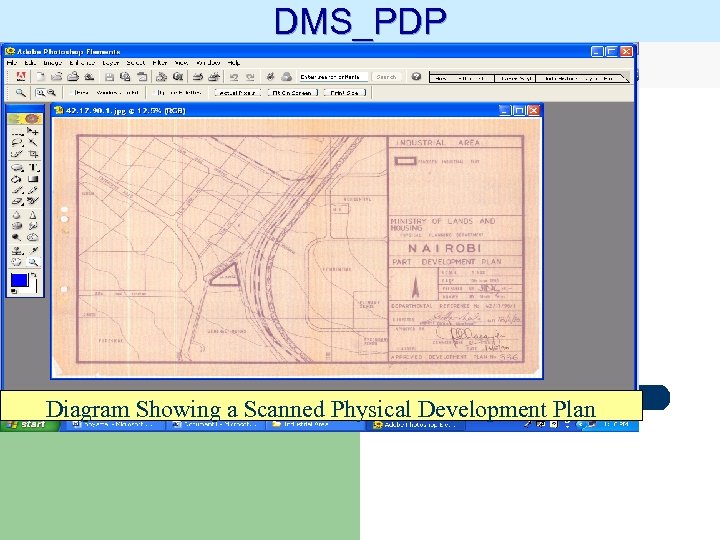Open the blue foreground color picker

tap(19, 280)
